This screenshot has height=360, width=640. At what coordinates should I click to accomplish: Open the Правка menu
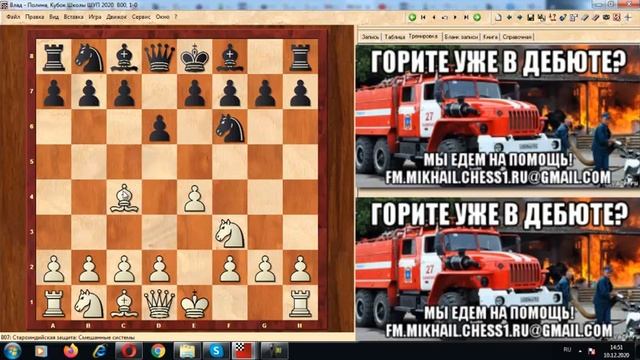click(x=35, y=17)
